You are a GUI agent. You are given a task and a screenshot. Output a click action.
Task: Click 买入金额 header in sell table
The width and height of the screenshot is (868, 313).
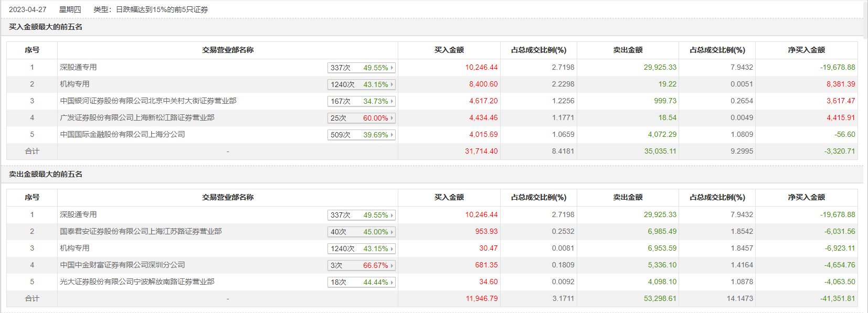click(x=449, y=197)
